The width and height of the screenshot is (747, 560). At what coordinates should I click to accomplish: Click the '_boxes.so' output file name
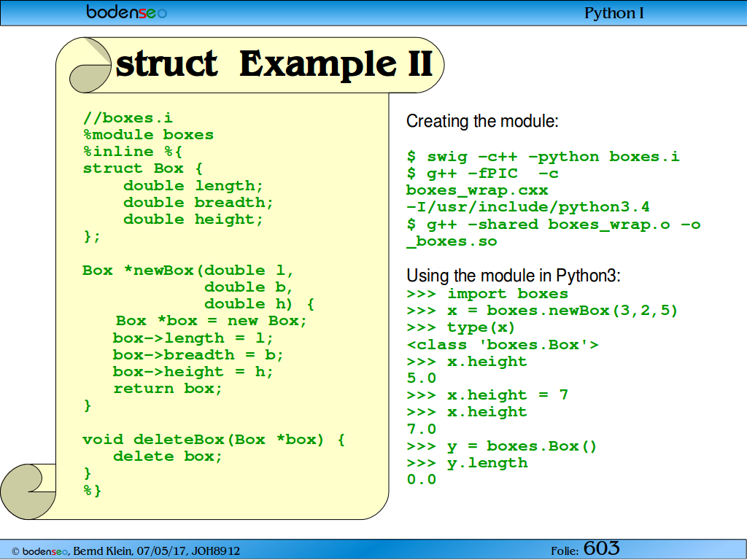452,241
